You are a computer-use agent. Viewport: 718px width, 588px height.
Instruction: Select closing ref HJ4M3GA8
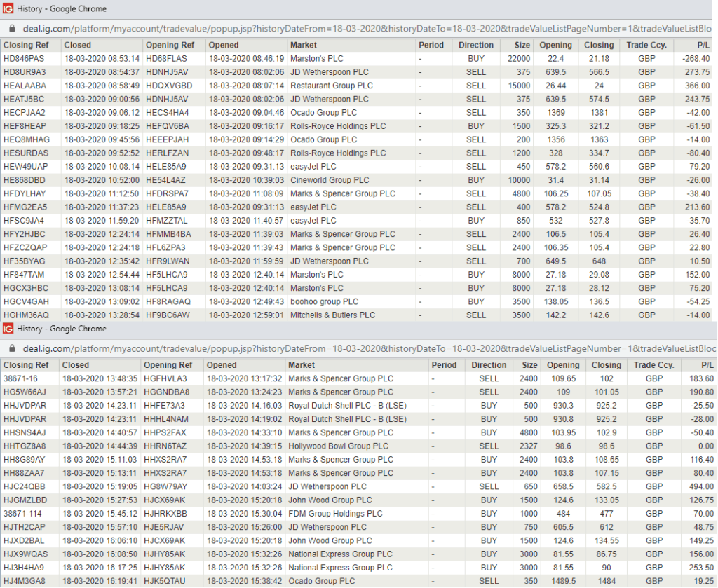[25, 581]
